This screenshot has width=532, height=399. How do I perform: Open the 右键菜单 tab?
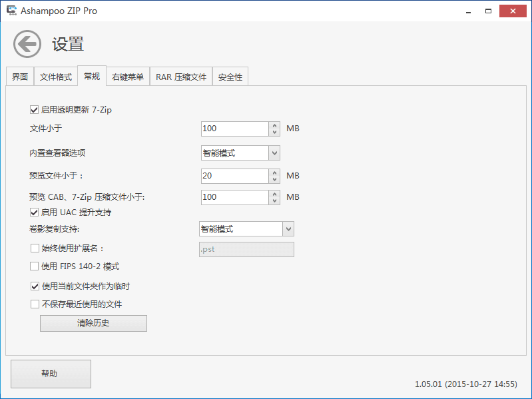[x=127, y=77]
